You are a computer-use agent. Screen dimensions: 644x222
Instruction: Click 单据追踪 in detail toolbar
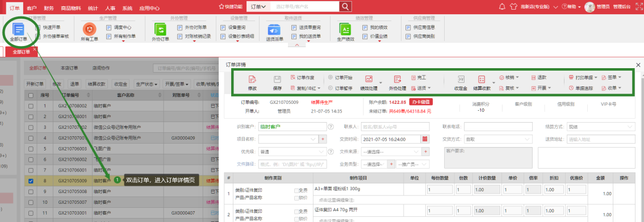tap(581, 88)
